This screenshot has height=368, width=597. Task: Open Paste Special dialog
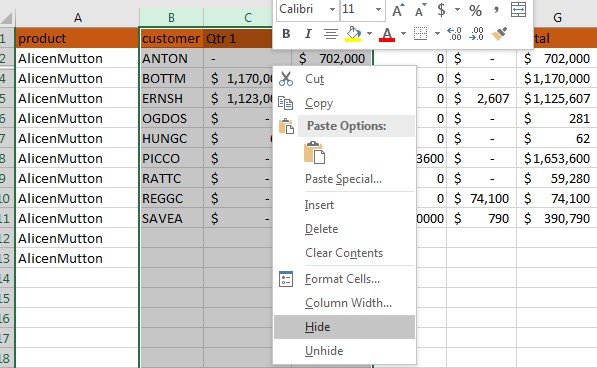coord(345,179)
